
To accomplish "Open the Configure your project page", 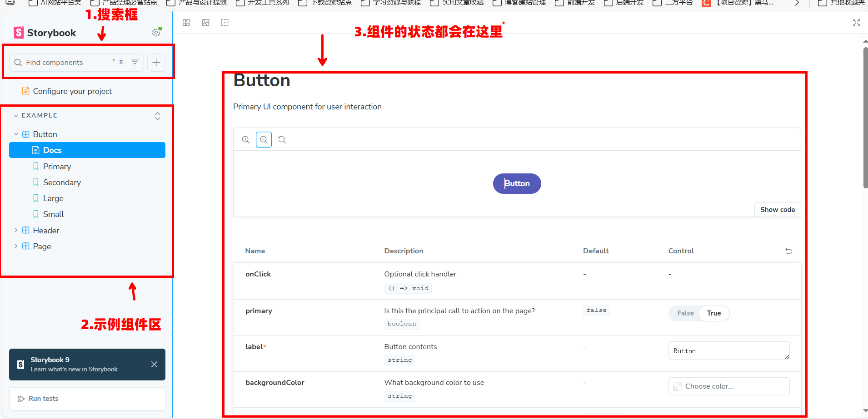I will pos(72,91).
